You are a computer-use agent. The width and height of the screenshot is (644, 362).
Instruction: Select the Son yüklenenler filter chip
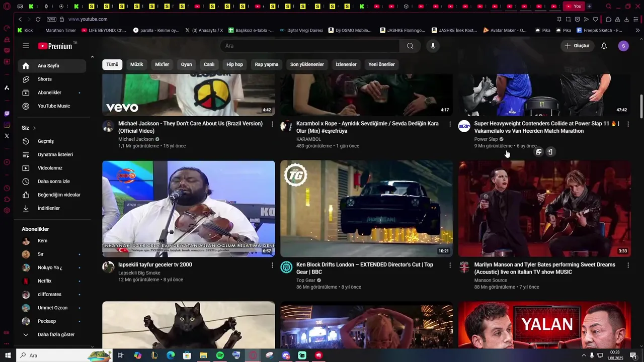307,64
